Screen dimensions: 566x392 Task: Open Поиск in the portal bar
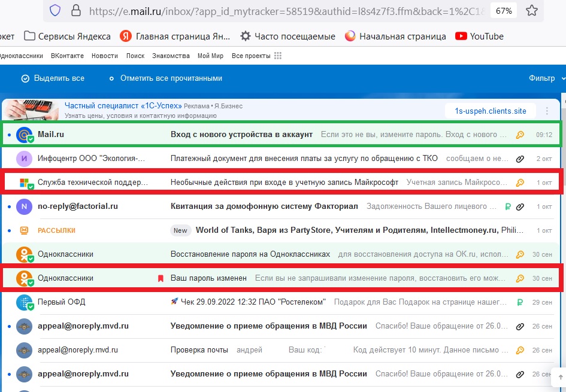pos(135,56)
